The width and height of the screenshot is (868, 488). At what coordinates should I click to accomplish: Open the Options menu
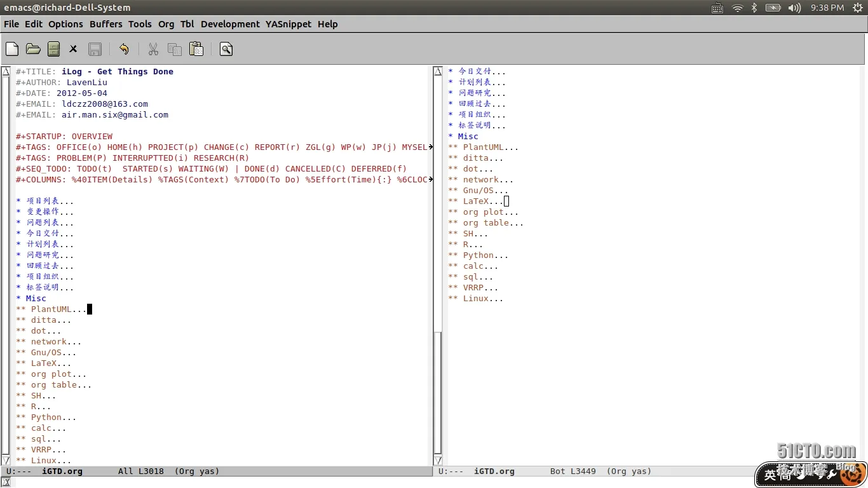click(66, 24)
